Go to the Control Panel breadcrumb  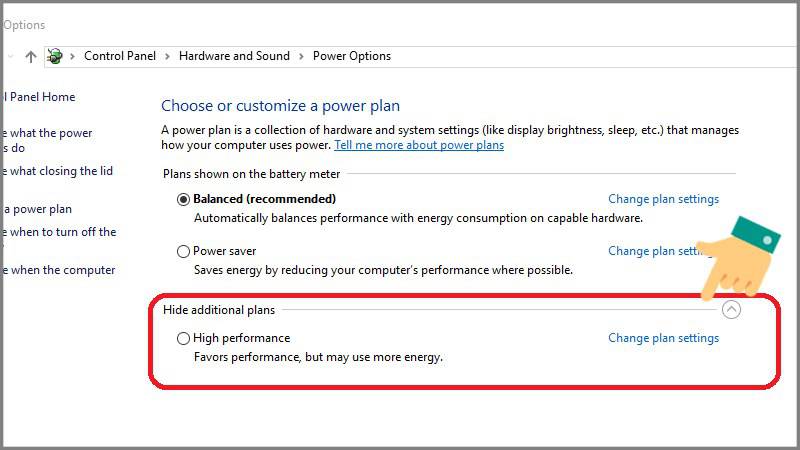click(x=120, y=56)
